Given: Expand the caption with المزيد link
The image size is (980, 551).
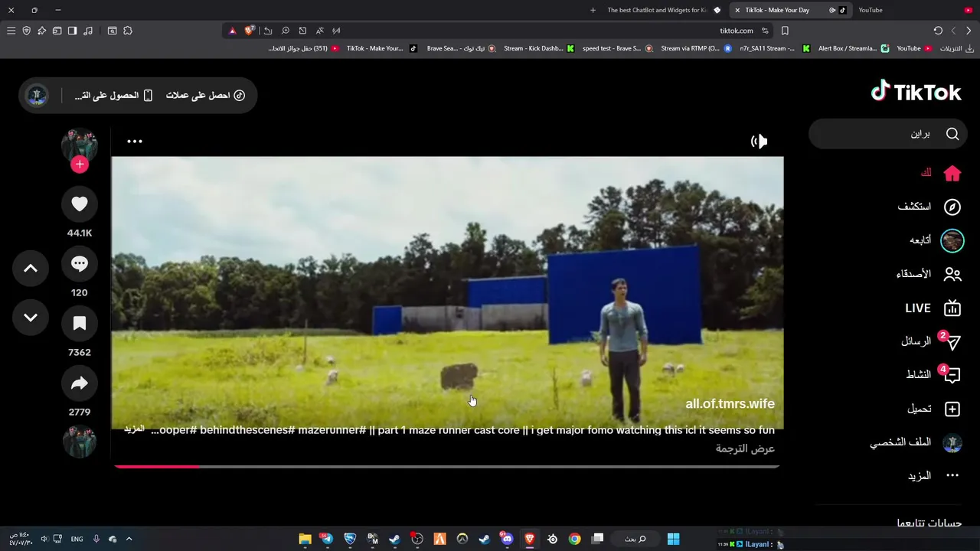Looking at the screenshot, I should click(134, 429).
